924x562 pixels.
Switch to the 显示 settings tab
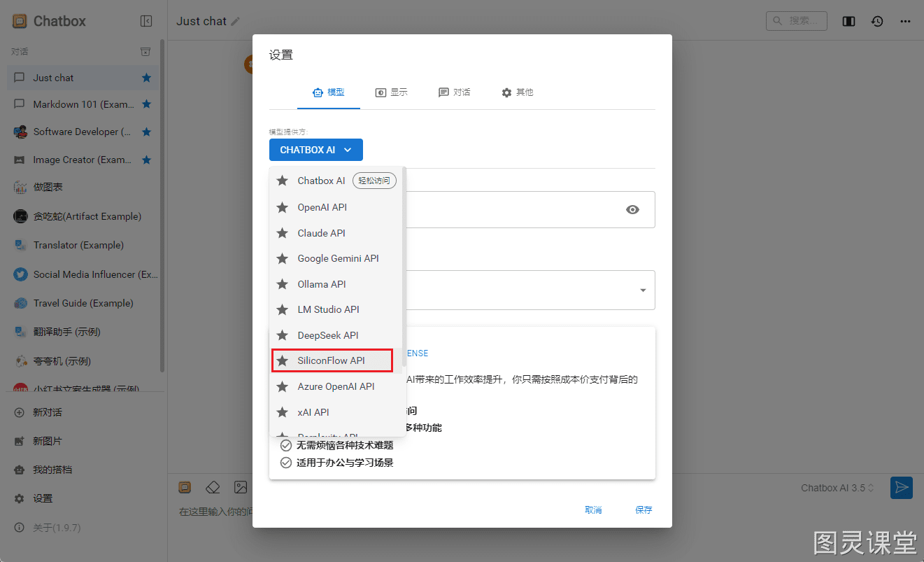click(x=392, y=92)
